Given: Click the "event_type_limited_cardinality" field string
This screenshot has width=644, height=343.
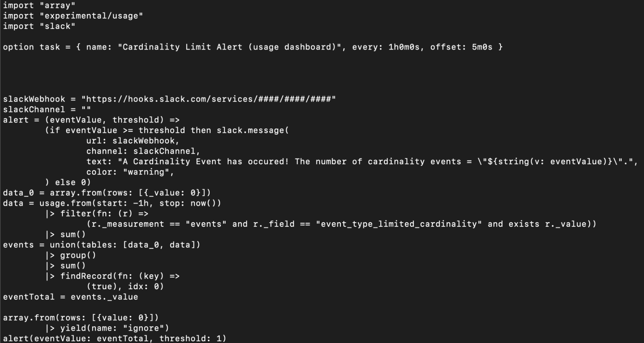Looking at the screenshot, I should 399,224.
